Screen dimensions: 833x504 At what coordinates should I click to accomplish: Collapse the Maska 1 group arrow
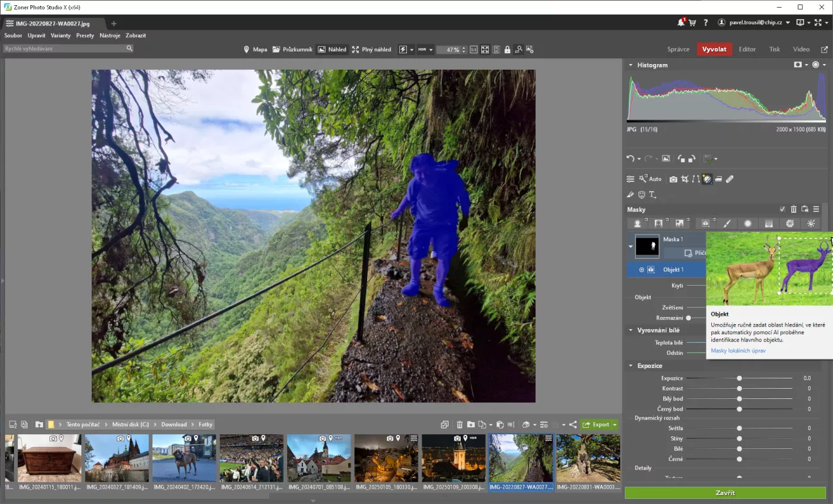[x=631, y=246]
